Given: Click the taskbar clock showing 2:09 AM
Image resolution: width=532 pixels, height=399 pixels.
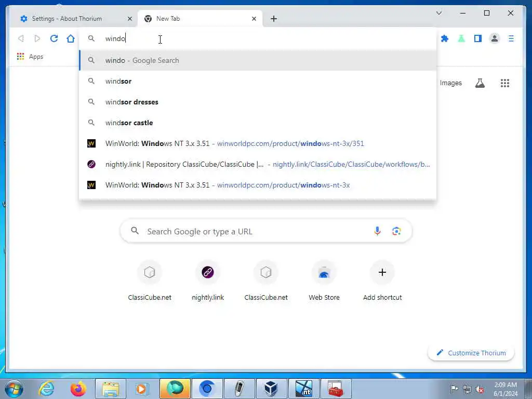Looking at the screenshot, I should pyautogui.click(x=505, y=389).
